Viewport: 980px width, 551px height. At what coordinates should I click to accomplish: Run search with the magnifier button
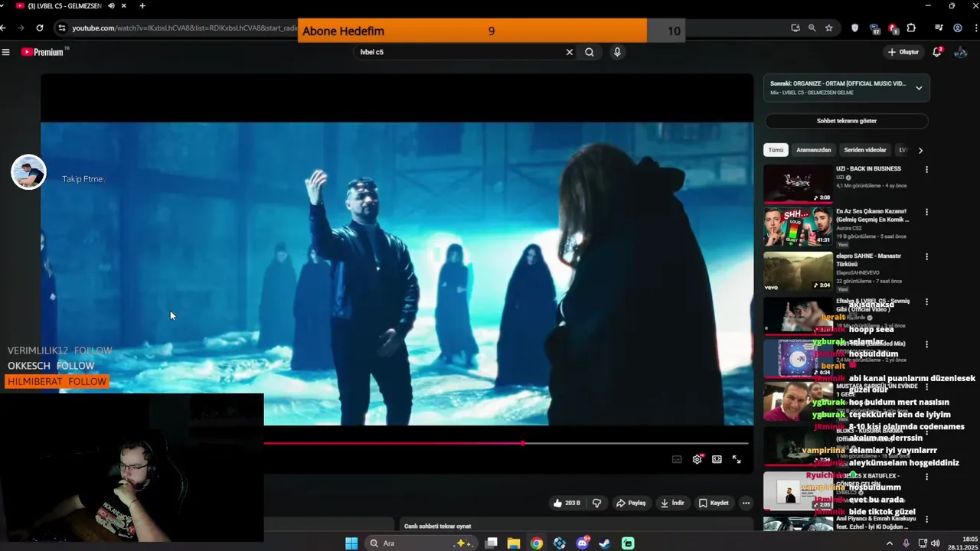click(590, 52)
